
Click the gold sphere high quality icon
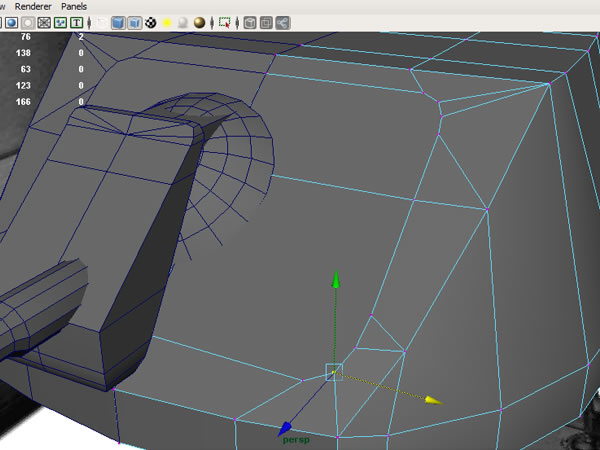pyautogui.click(x=200, y=22)
